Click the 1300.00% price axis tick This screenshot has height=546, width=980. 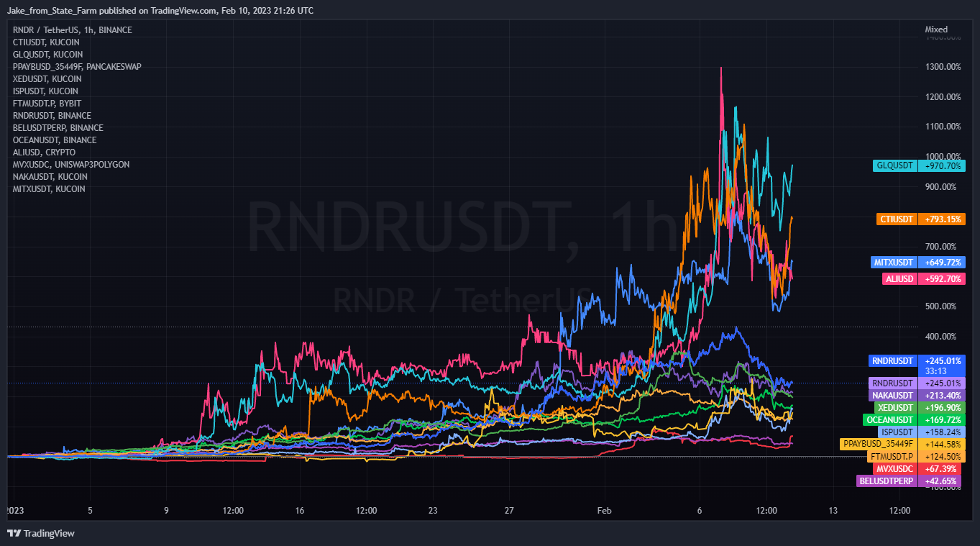tap(943, 67)
